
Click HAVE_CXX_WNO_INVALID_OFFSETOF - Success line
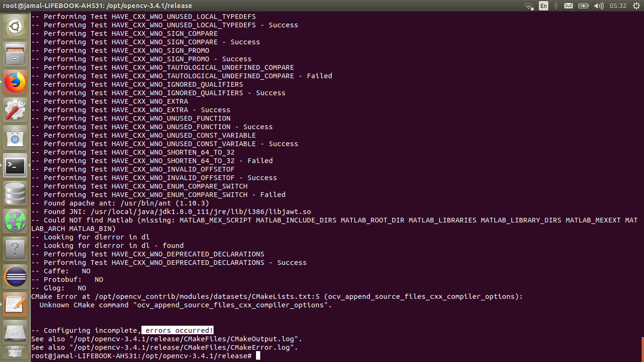pyautogui.click(x=154, y=178)
